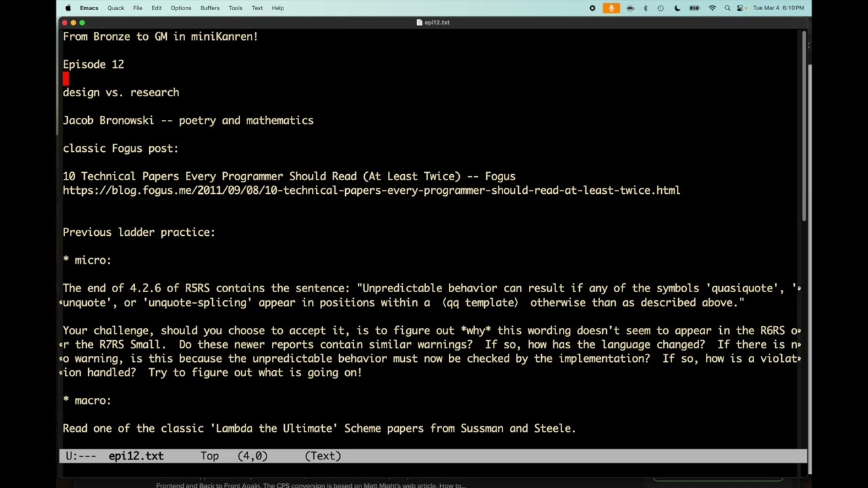The width and height of the screenshot is (868, 488).
Task: Click the U:--- status in mode line
Action: [x=81, y=456]
